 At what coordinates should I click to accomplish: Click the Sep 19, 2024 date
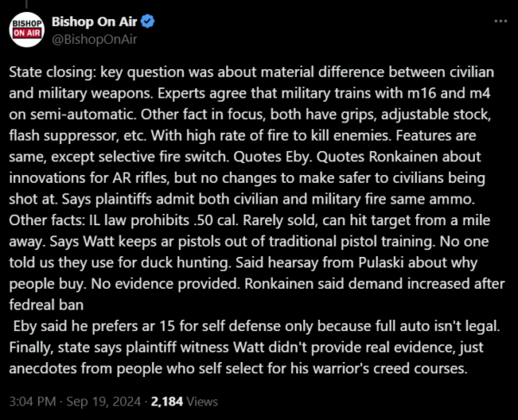coord(104,402)
